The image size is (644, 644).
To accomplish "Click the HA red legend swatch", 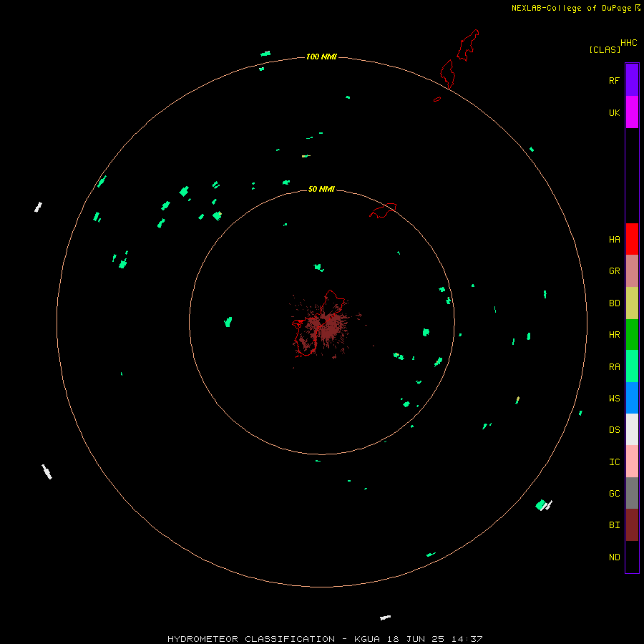I will (x=632, y=239).
